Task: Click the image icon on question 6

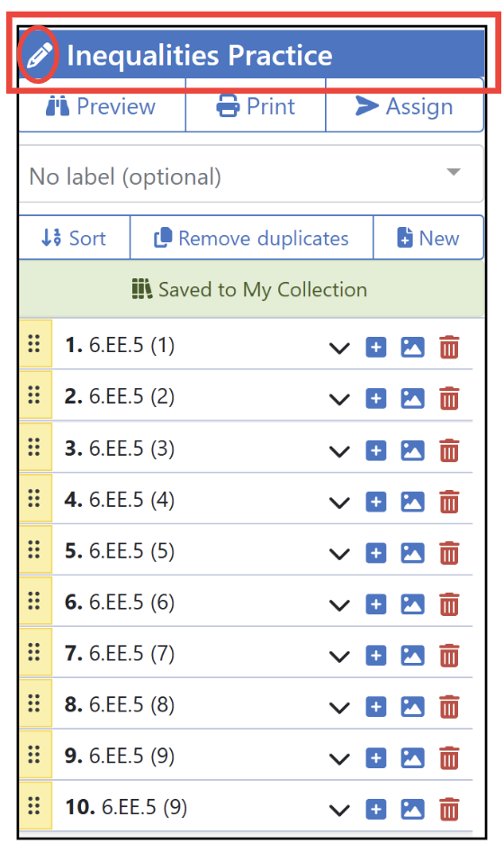Action: 412,604
